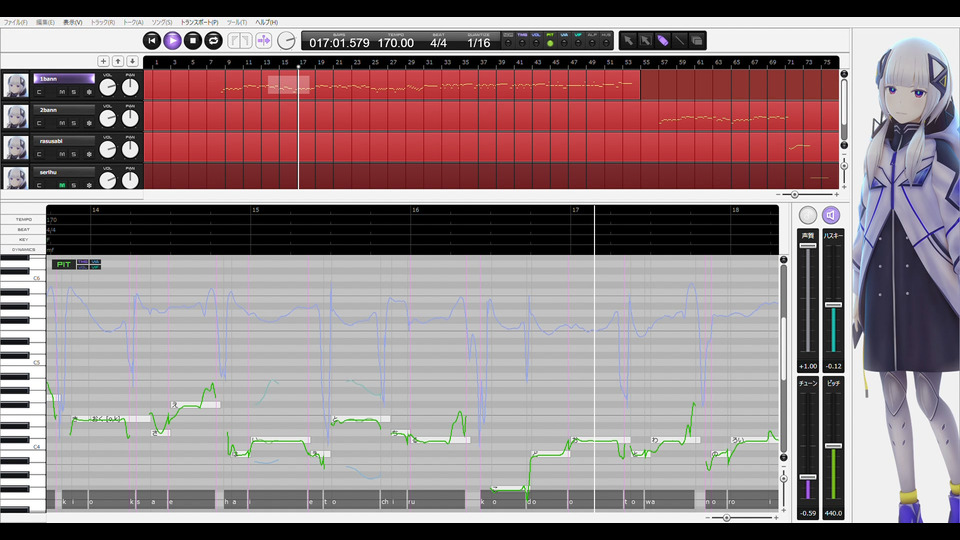Viewport: 960px width, 540px height.
Task: Unmute the serihu track
Action: point(62,185)
